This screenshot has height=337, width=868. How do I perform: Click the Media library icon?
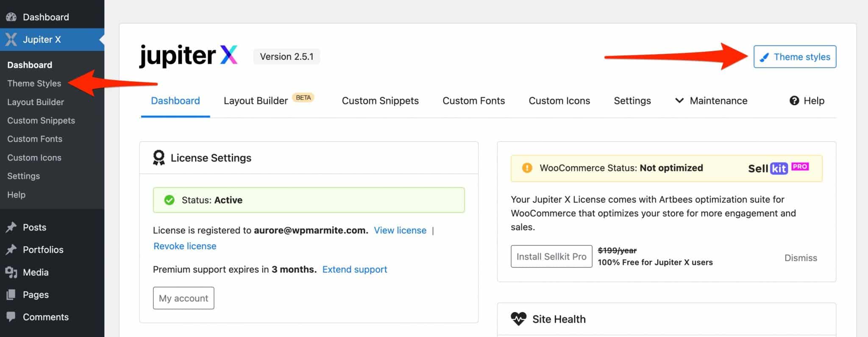pos(11,272)
